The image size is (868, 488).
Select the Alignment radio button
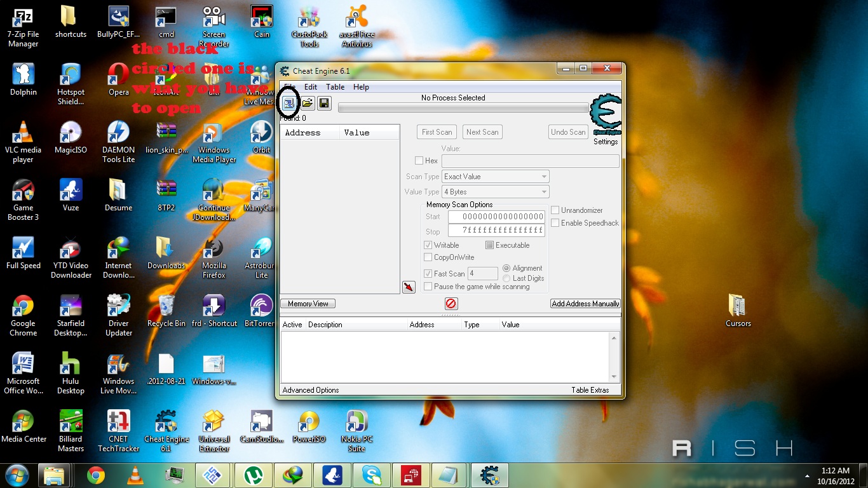tap(506, 268)
